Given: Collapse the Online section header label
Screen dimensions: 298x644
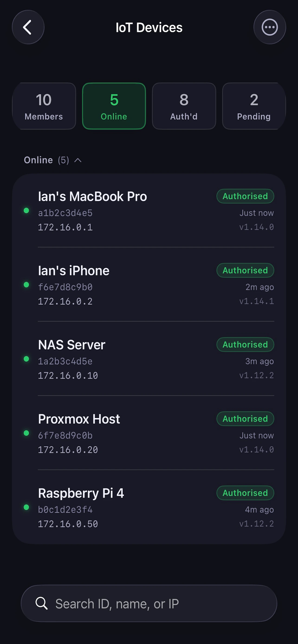Looking at the screenshot, I should tap(38, 160).
